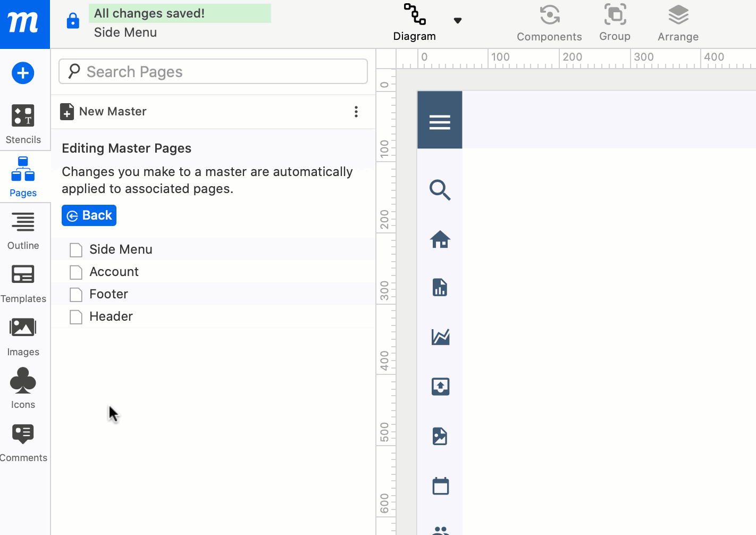The height and width of the screenshot is (535, 756).
Task: Open the Stencils panel
Action: 23,122
